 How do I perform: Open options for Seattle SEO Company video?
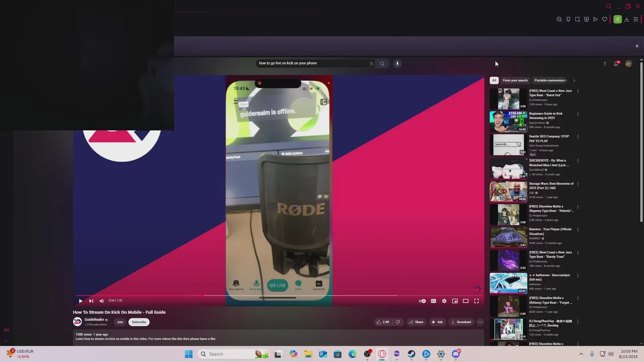tap(578, 137)
